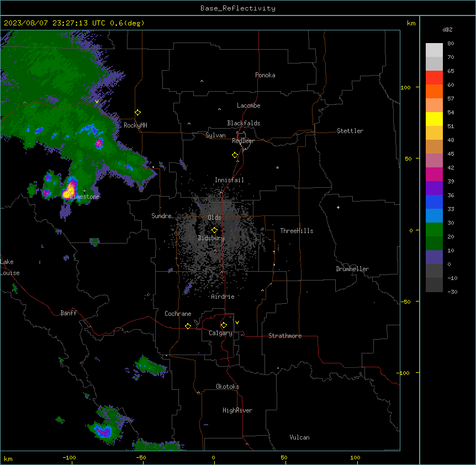
Task: Click the Cochrane label
Action: (x=178, y=314)
